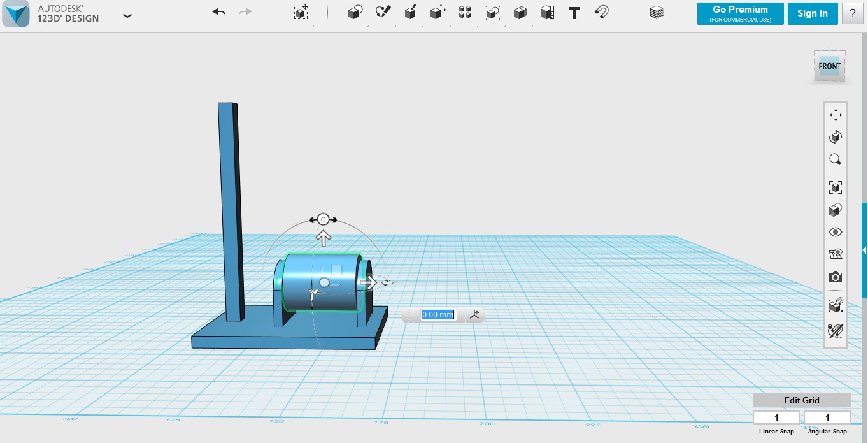The image size is (868, 443).
Task: Click the greyed redo arrow
Action: tap(246, 12)
